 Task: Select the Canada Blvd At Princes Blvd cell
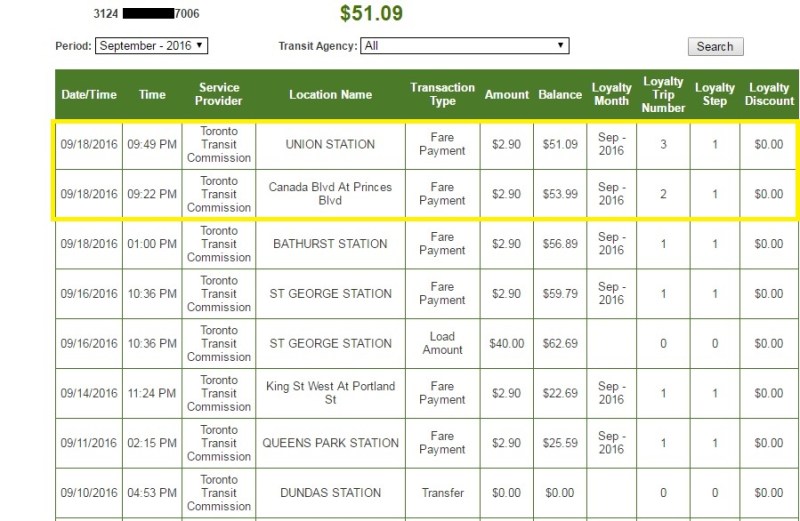[330, 194]
